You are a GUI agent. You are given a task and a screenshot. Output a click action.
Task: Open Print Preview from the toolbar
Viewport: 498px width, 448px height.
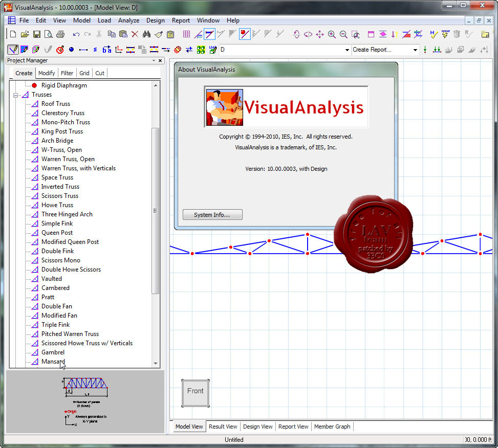tap(48, 34)
